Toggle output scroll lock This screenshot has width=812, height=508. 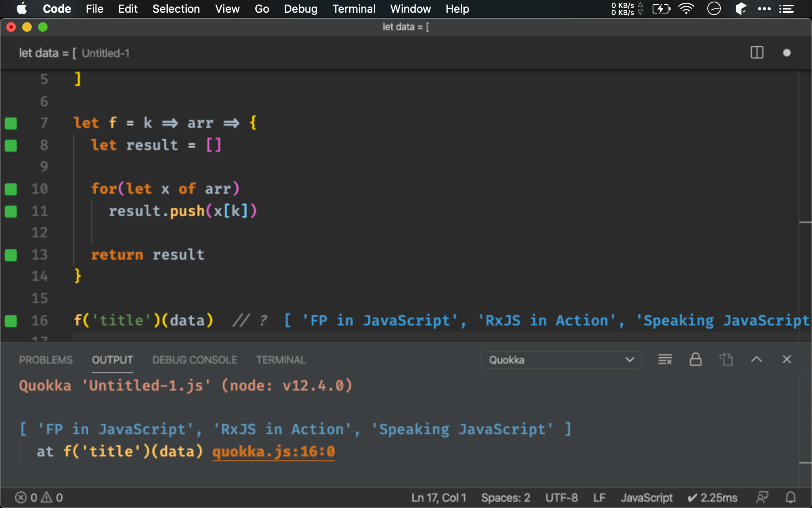coord(695,360)
